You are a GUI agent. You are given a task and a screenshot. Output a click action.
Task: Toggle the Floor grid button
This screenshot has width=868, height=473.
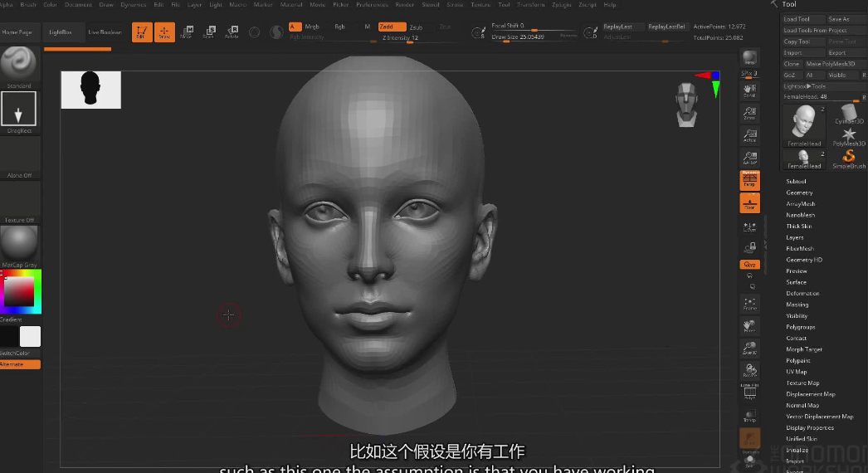point(749,202)
